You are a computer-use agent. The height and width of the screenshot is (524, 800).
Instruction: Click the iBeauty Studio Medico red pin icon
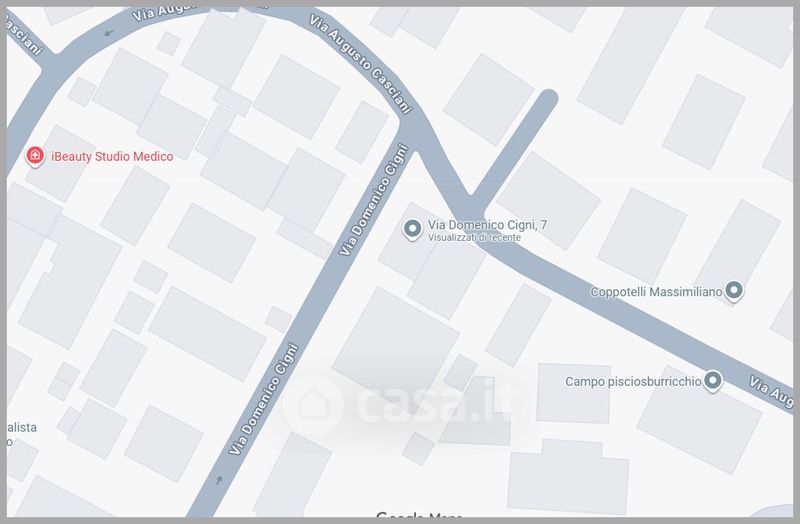pyautogui.click(x=35, y=156)
